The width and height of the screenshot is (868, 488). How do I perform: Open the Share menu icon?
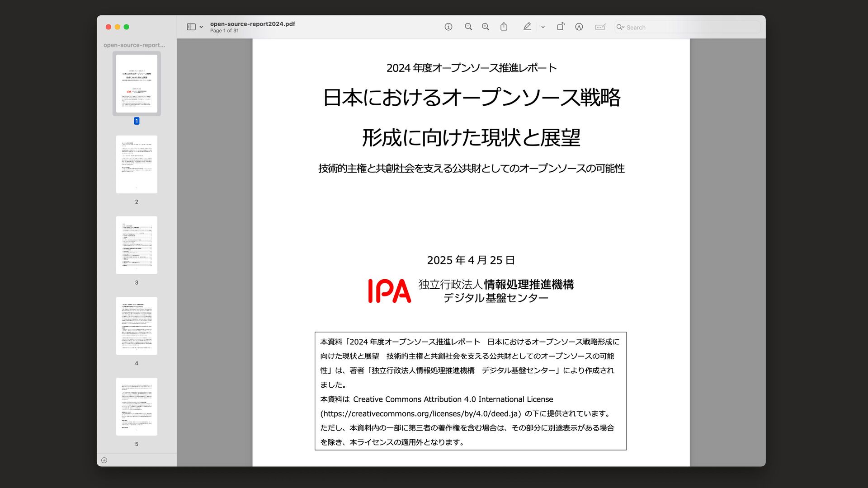504,27
